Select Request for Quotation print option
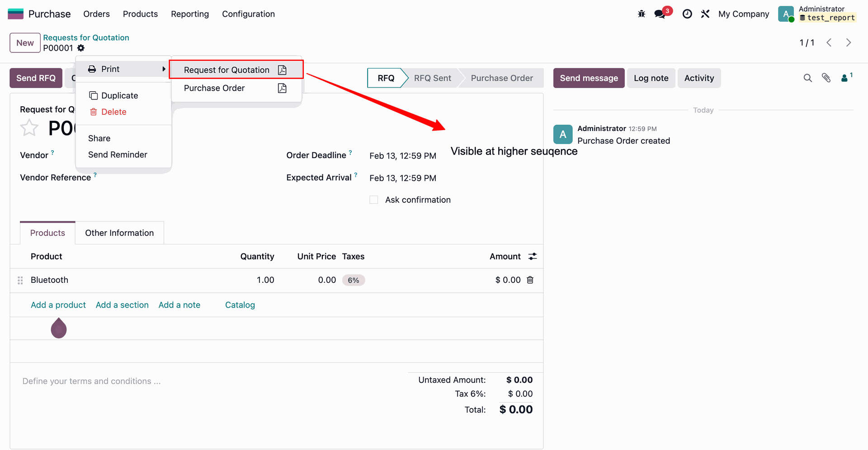 point(227,70)
